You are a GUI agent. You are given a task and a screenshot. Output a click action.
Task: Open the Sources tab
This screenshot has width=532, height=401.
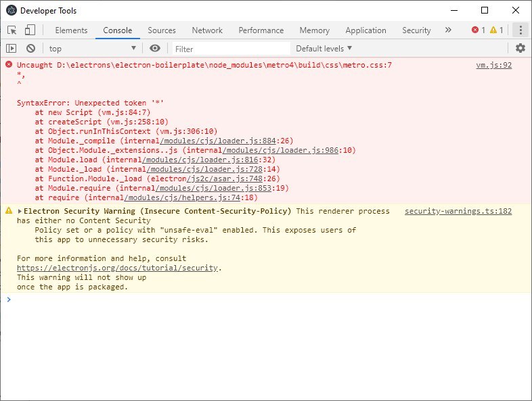click(162, 30)
